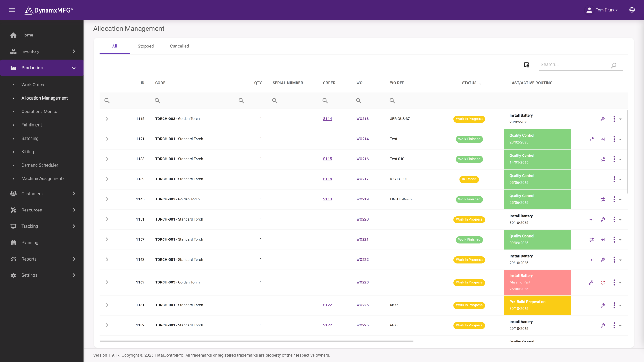Open order link S114
Image resolution: width=644 pixels, height=362 pixels.
click(327, 119)
